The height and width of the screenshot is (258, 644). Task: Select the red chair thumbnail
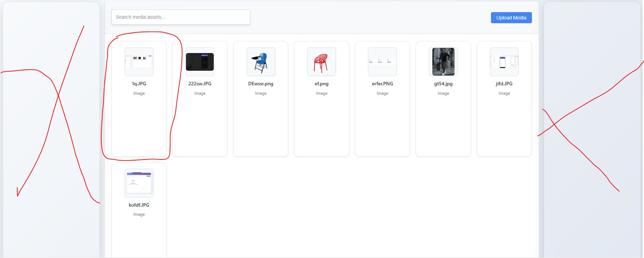[321, 62]
